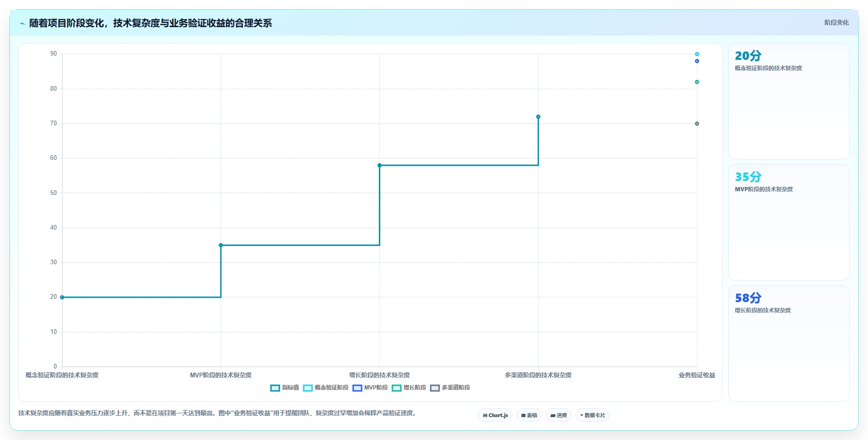The image size is (868, 440).
Task: Click the x-axis label 多渠道阶段的技术复杂度
Action: (538, 375)
